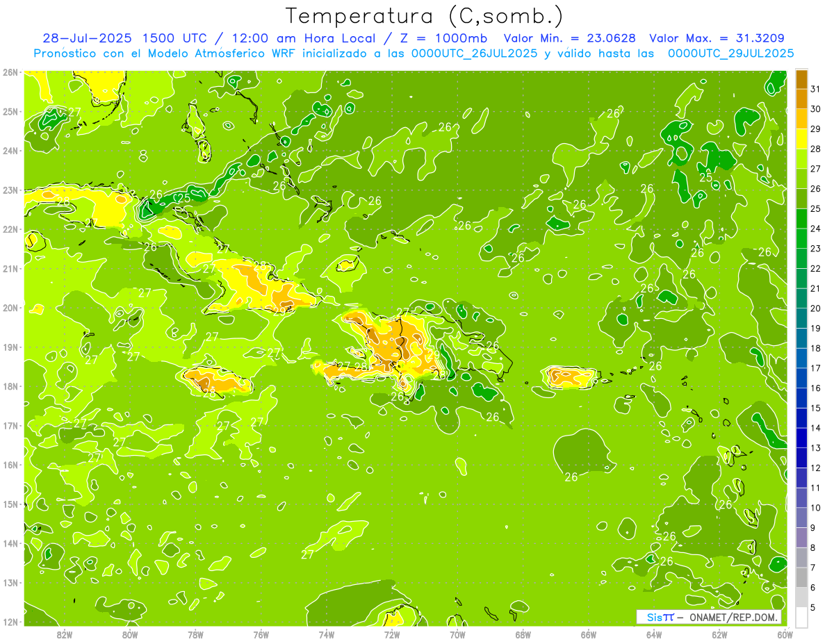Image resolution: width=834 pixels, height=644 pixels.
Task: Click the orange swatch between 30 and 31 on the color scale
Action: point(801,99)
